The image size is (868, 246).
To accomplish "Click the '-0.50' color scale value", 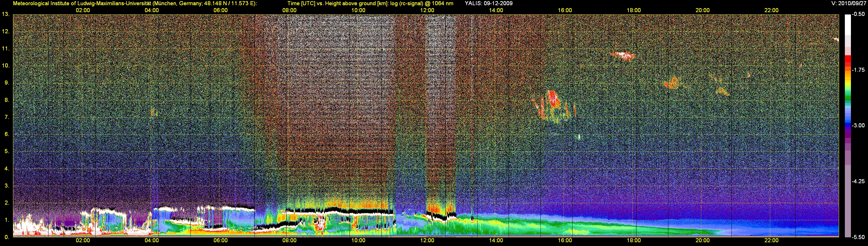I will (858, 14).
